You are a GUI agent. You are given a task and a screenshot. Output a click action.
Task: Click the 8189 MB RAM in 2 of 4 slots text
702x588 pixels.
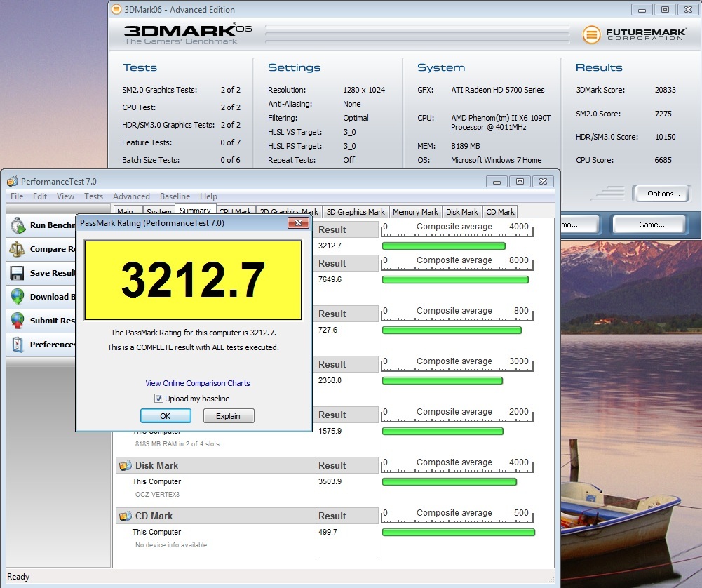click(x=177, y=443)
